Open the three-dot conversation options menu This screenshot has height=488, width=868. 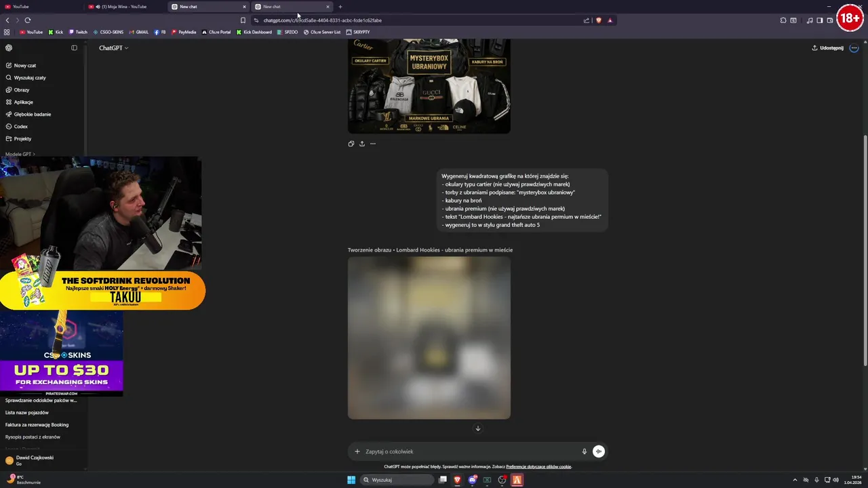tap(854, 48)
